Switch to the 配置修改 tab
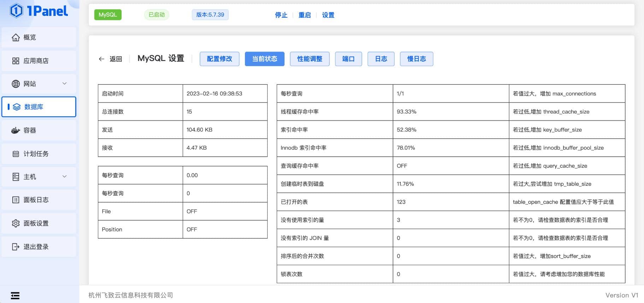 click(x=219, y=59)
